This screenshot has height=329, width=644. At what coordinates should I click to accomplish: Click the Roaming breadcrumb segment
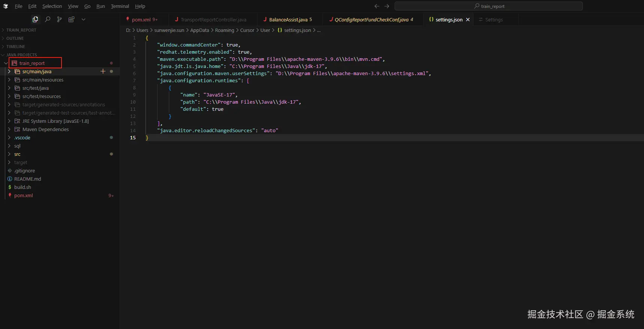coord(224,30)
